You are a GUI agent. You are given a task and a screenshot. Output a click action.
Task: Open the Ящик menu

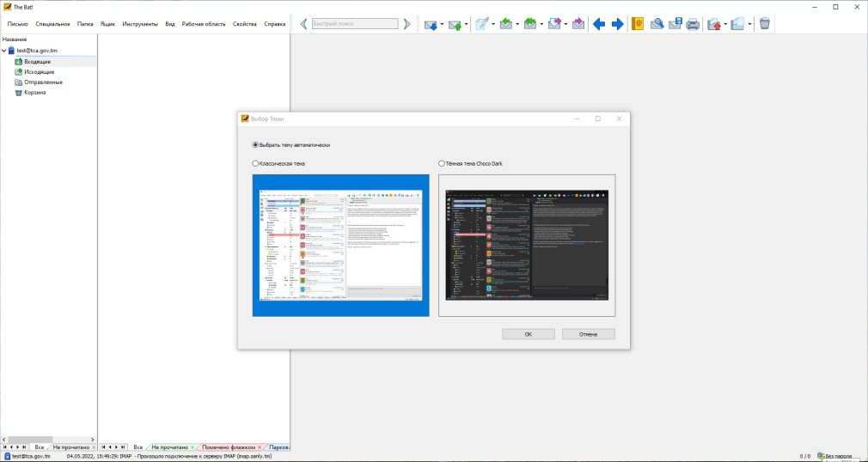point(108,24)
